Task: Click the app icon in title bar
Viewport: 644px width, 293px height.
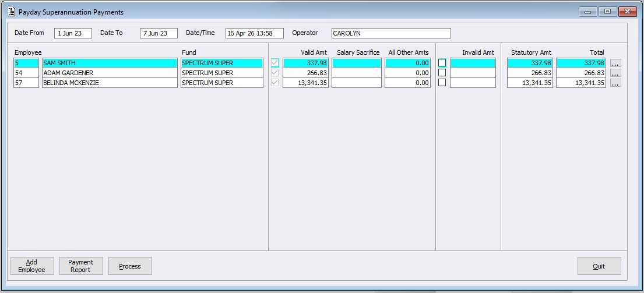Action: [x=11, y=12]
